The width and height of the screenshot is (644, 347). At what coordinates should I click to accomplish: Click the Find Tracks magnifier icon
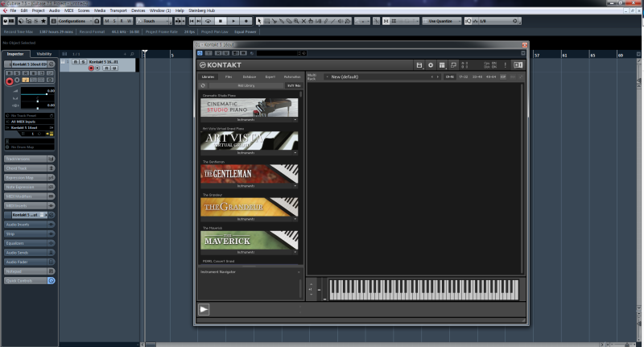click(x=132, y=54)
